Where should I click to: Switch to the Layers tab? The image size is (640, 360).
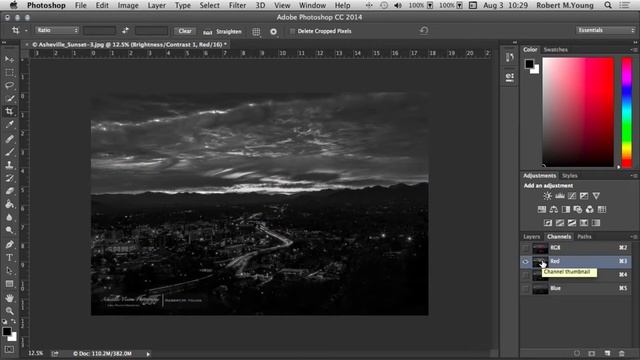point(531,237)
